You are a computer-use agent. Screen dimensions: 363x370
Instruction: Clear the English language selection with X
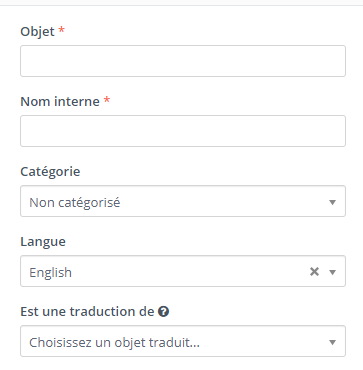(x=314, y=272)
